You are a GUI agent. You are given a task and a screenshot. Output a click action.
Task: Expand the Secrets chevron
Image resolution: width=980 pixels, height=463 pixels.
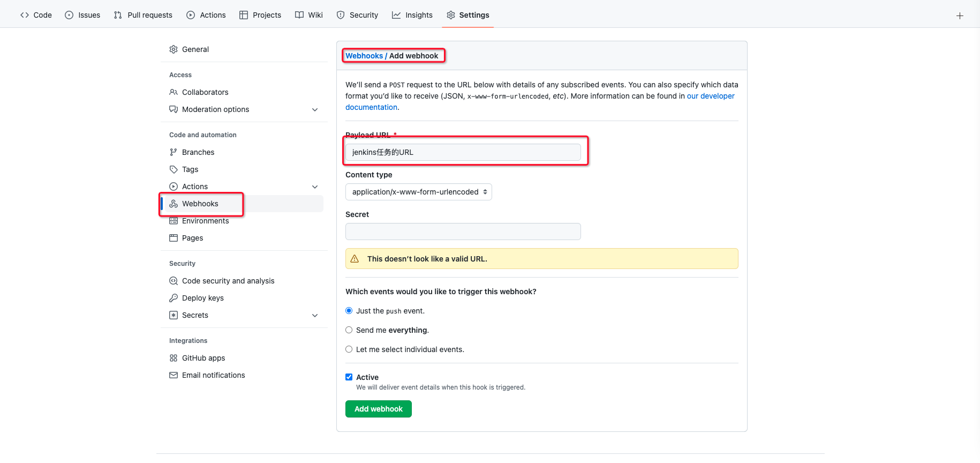tap(315, 316)
